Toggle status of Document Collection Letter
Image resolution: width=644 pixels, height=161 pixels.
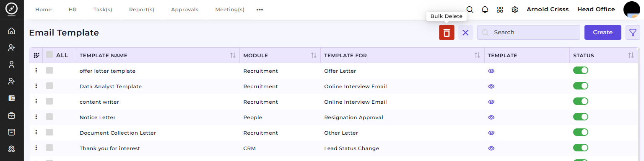(x=581, y=132)
